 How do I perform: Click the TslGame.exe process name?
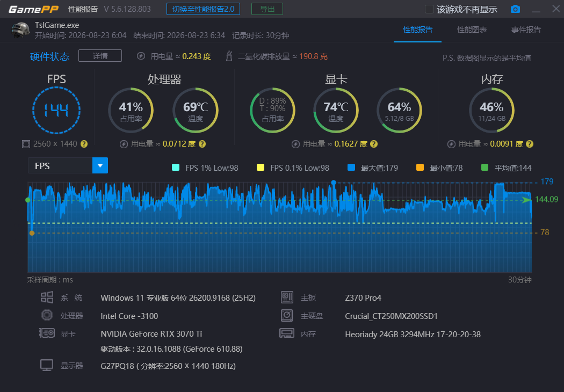(57, 25)
